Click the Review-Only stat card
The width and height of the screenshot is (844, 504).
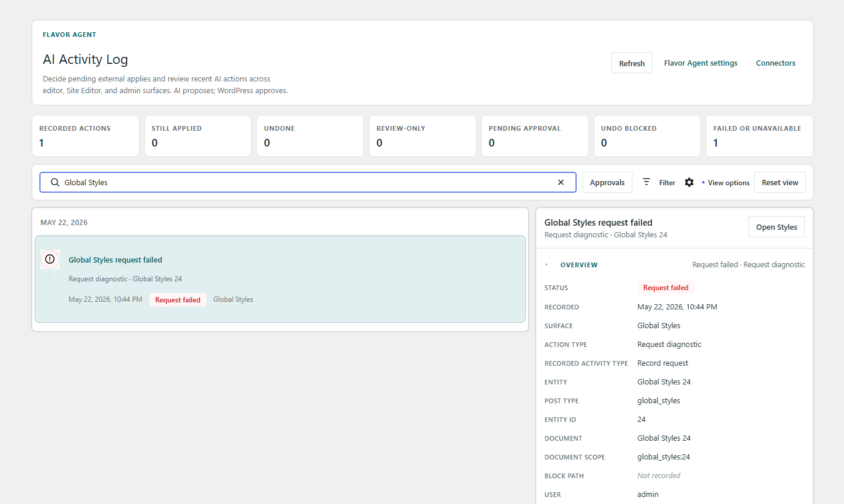(x=423, y=136)
